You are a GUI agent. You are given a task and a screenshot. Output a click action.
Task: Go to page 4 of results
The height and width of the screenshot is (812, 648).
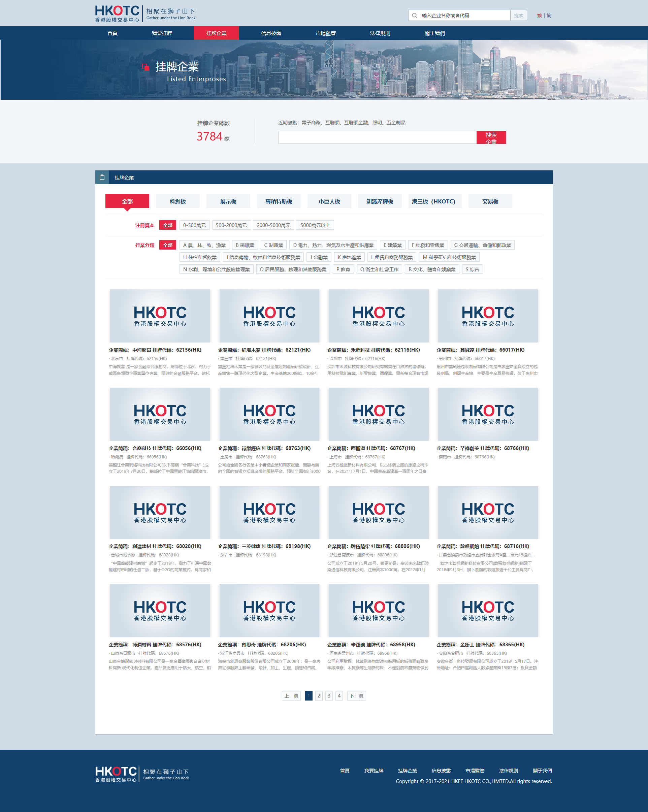(x=339, y=695)
